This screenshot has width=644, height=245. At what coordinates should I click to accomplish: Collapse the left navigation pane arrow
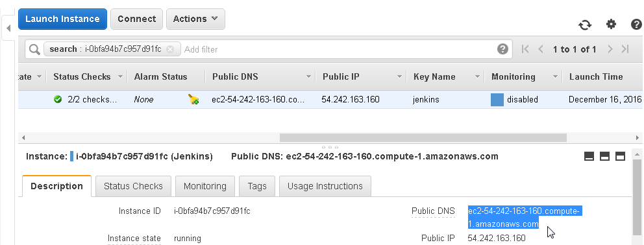pyautogui.click(x=8, y=29)
